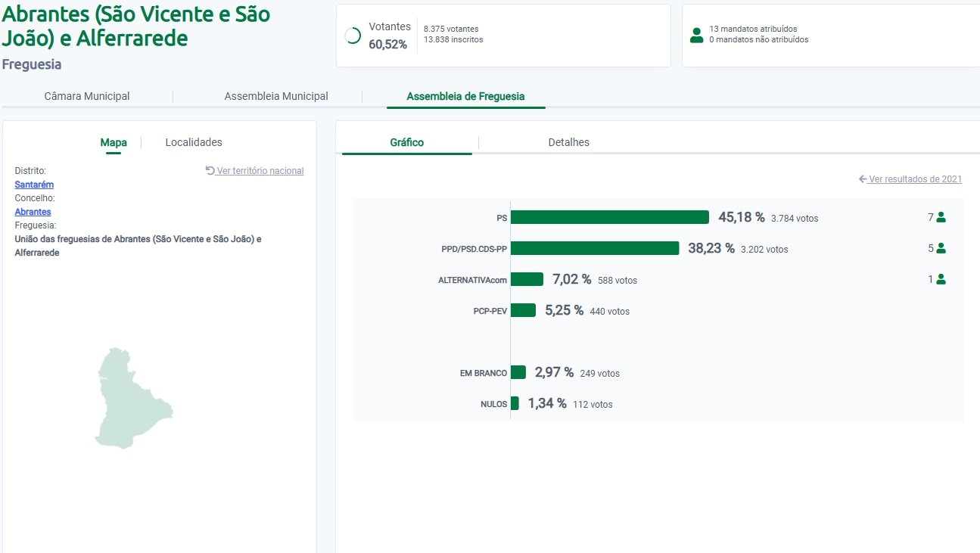Image resolution: width=980 pixels, height=553 pixels.
Task: Switch to the Assembleia Municipal tab
Action: pos(276,96)
